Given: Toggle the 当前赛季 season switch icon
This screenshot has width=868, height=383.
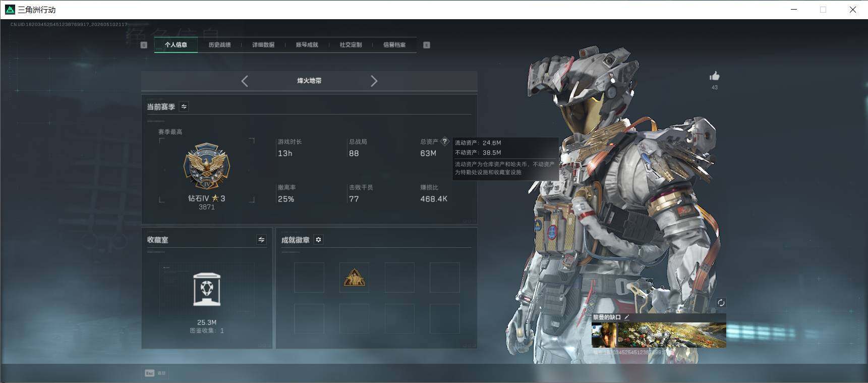Looking at the screenshot, I should tap(184, 106).
